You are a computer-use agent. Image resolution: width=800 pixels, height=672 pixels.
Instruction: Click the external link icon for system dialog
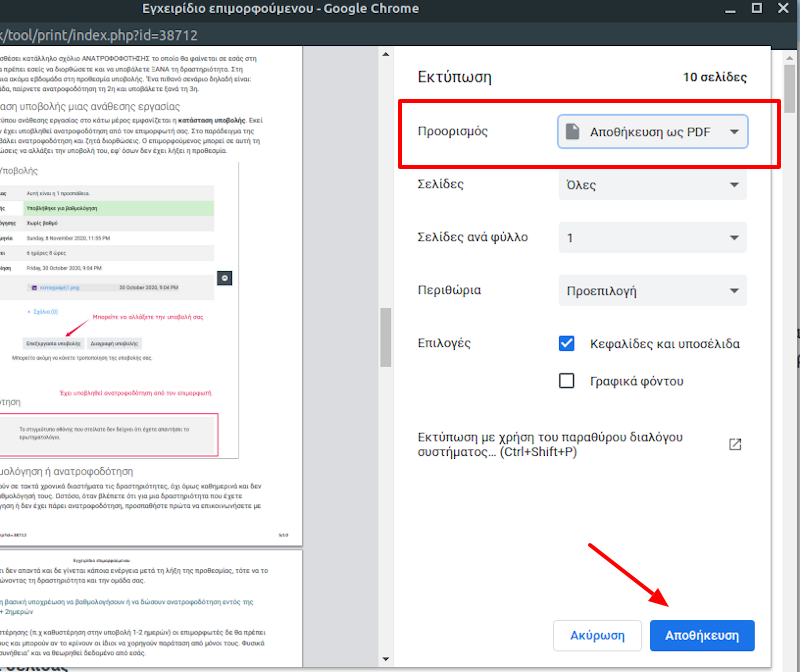[x=735, y=444]
